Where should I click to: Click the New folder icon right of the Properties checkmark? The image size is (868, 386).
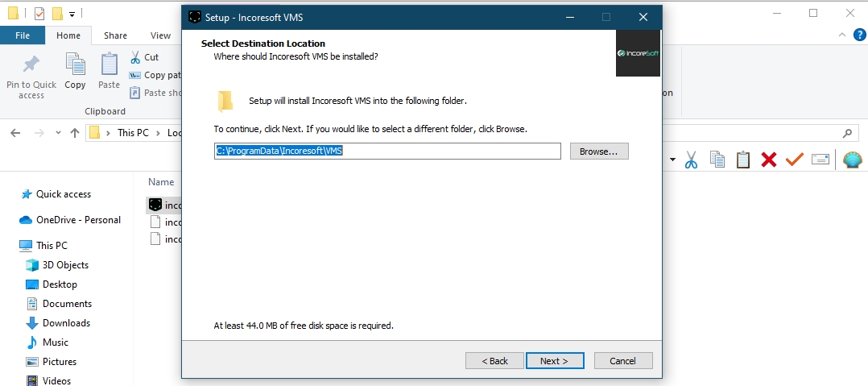pos(57,13)
